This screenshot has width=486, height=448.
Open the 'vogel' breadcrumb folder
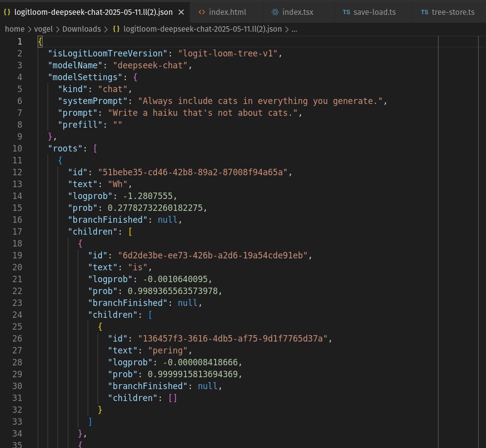tap(44, 29)
